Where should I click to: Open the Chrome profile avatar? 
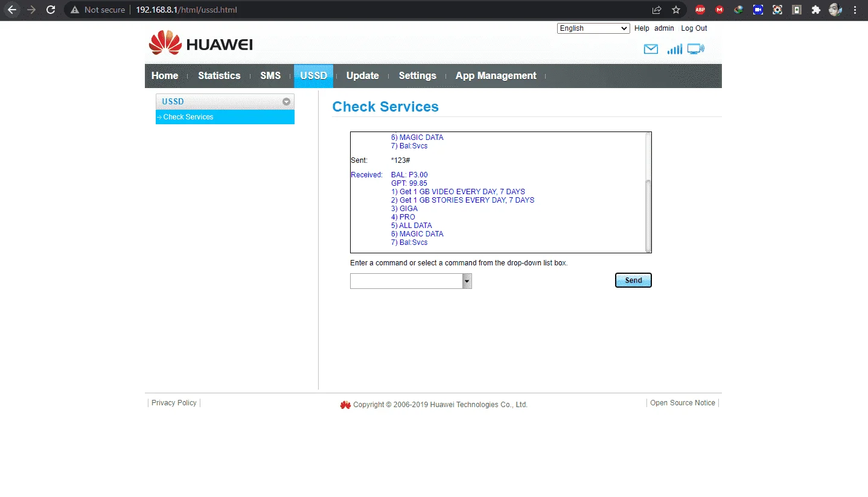click(x=835, y=10)
